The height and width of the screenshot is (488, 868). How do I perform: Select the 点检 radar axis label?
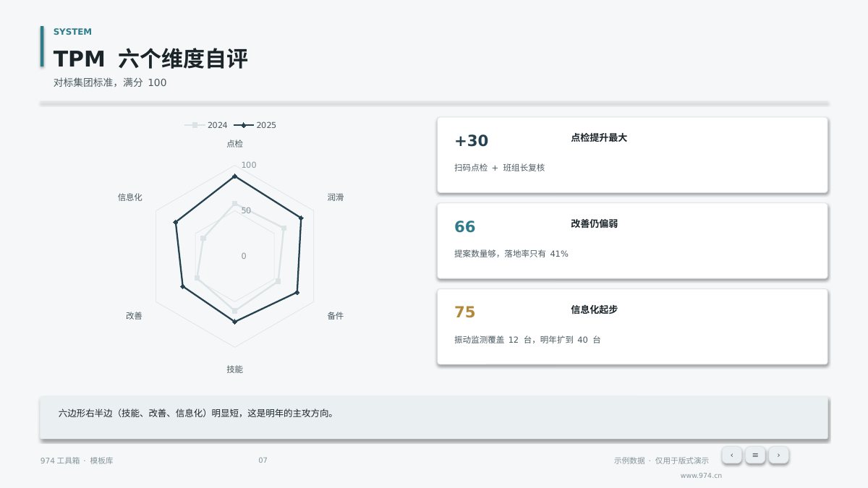tap(234, 144)
